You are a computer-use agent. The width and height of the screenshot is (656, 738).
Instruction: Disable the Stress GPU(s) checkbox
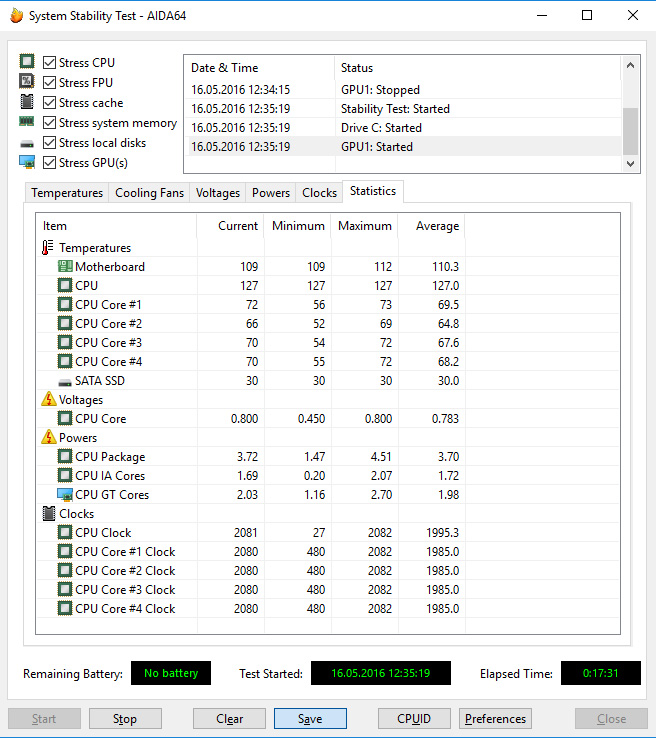tap(49, 163)
